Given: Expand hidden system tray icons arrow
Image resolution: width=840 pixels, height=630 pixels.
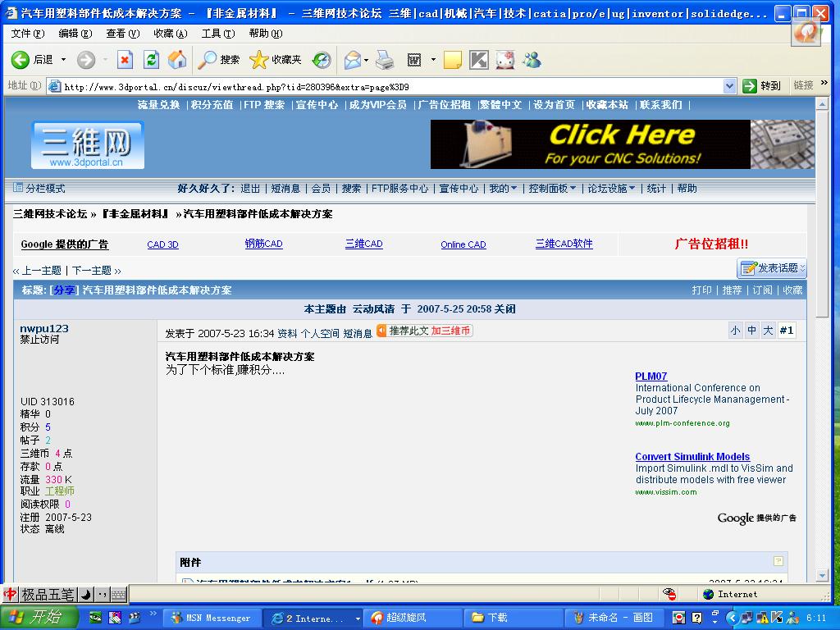Looking at the screenshot, I should point(731,618).
